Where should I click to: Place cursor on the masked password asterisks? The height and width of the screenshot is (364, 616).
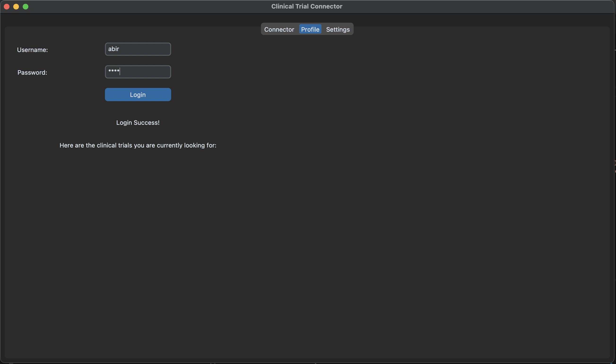113,71
